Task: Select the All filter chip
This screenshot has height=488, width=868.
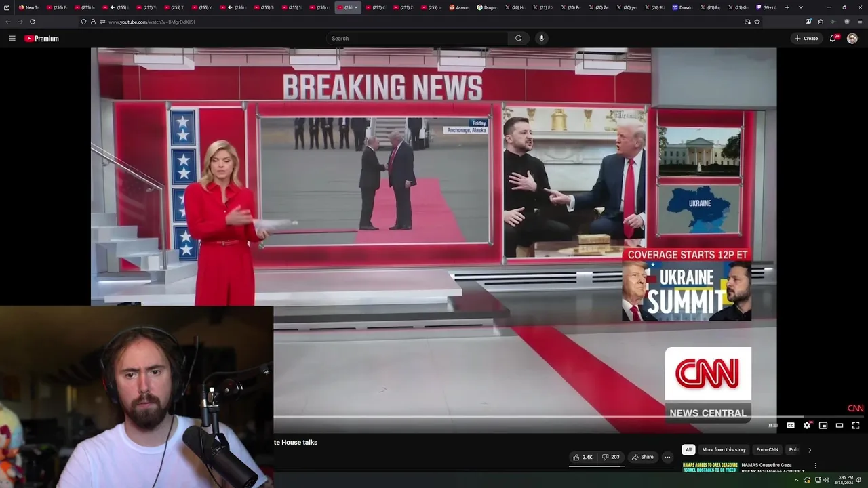Action: point(688,450)
